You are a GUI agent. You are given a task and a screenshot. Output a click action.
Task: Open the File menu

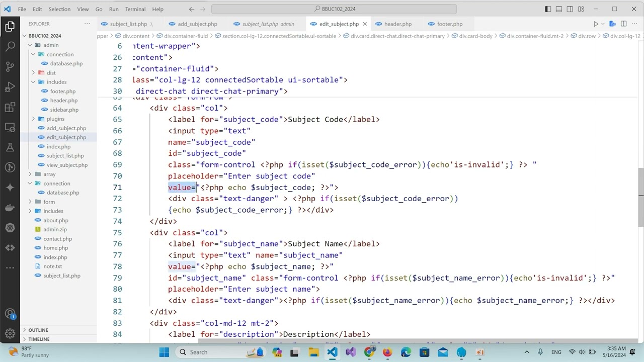point(22,9)
